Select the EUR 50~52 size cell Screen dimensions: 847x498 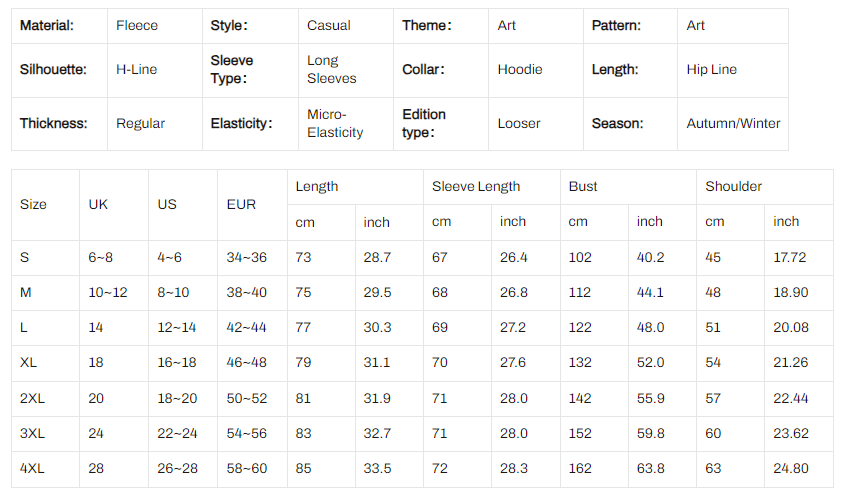point(247,398)
